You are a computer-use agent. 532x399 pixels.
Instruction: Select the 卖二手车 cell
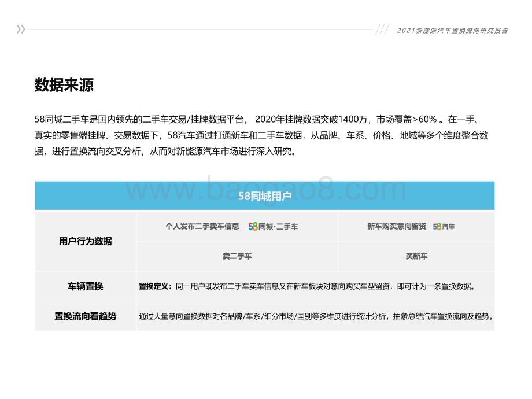[x=237, y=256]
